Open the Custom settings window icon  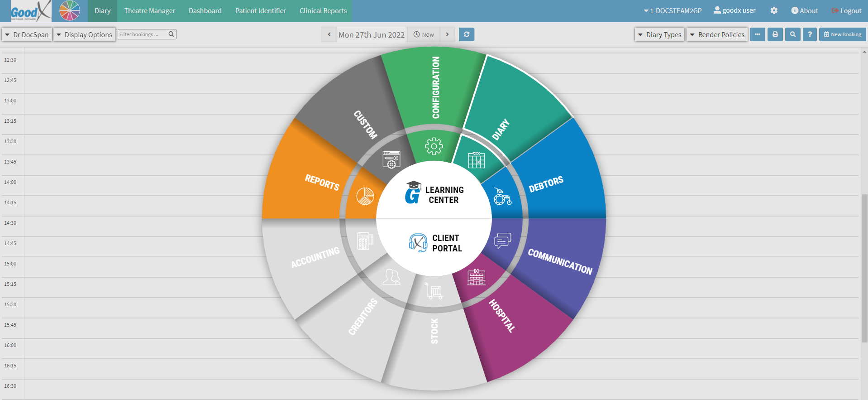[391, 160]
